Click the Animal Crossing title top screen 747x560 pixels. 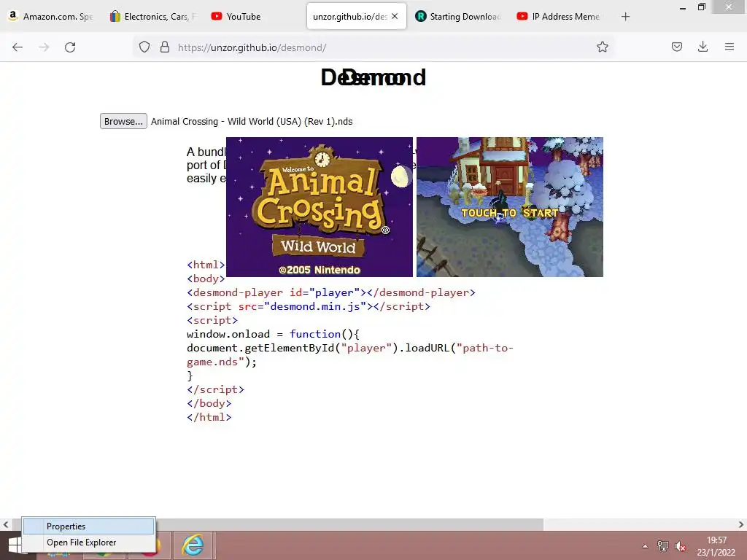tap(320, 206)
